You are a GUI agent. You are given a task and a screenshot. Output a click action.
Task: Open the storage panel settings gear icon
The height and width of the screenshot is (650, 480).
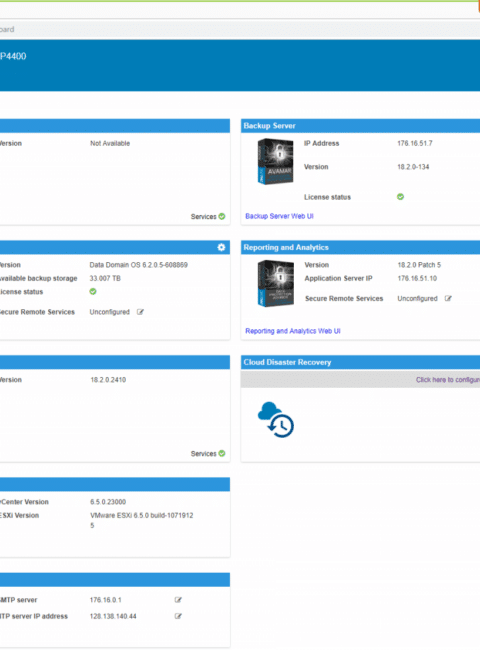(221, 247)
